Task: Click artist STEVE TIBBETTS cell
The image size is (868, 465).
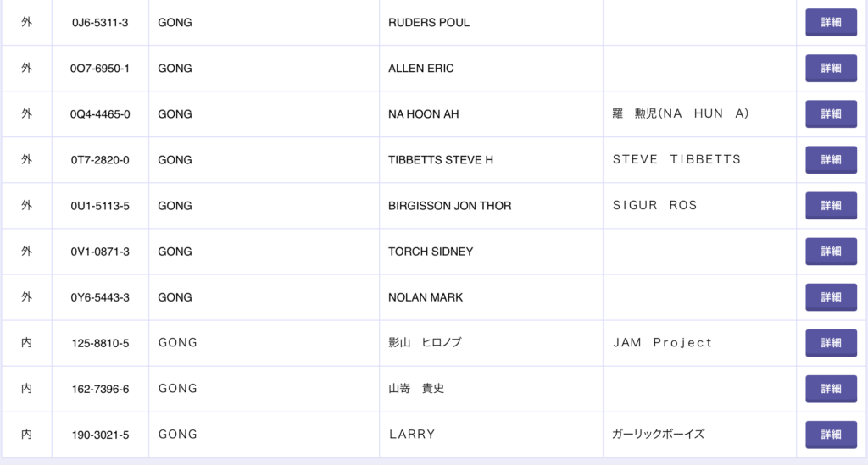Action: tap(676, 160)
